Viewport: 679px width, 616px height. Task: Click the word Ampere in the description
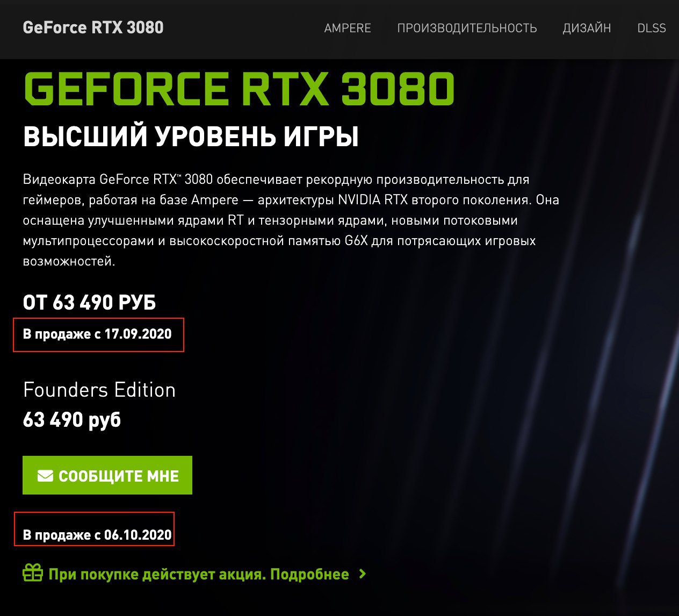[x=215, y=200]
